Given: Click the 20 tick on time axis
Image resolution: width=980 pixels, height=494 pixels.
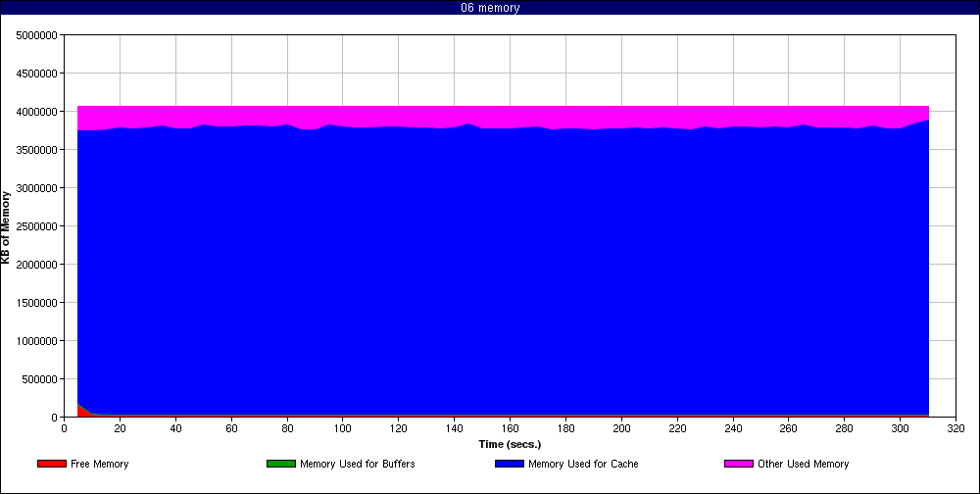Looking at the screenshot, I should (x=120, y=429).
